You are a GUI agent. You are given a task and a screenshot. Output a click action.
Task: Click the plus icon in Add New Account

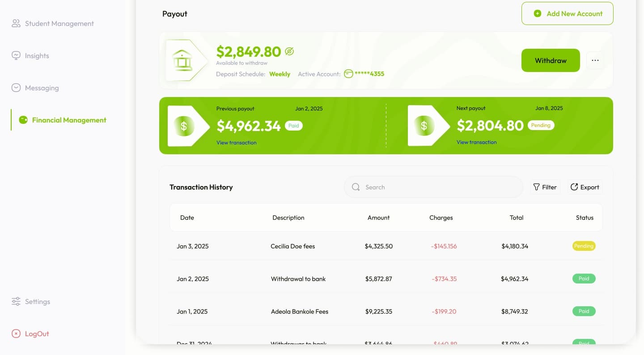[x=538, y=13]
